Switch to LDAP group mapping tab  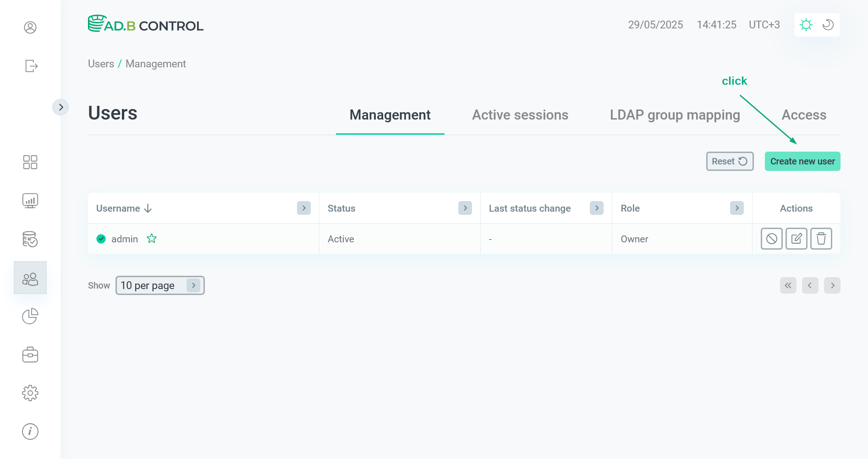[x=675, y=115]
